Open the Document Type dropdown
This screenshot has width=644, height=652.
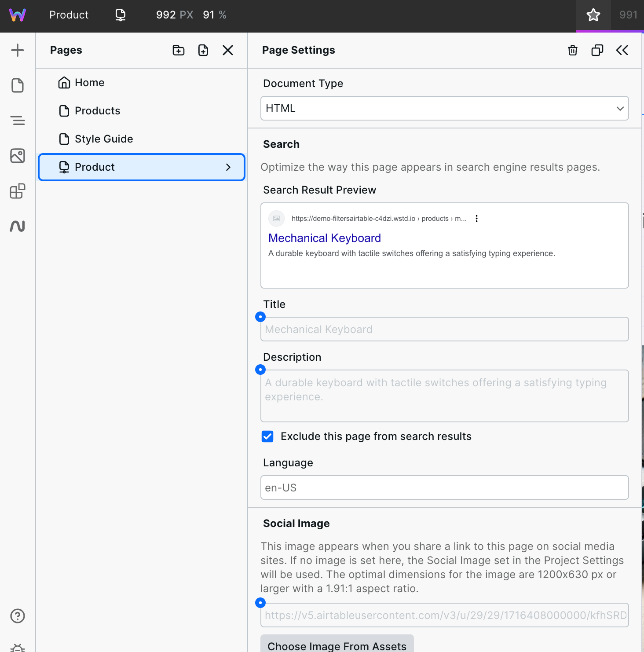444,108
